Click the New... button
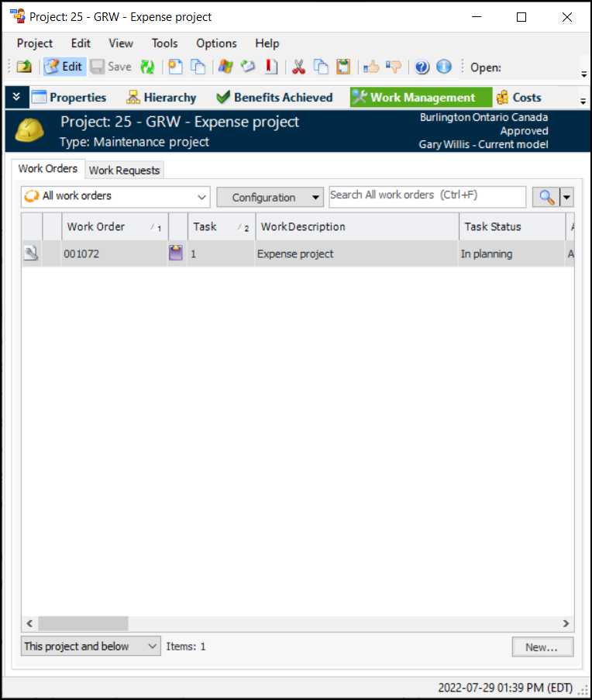This screenshot has width=592, height=700. 542,647
